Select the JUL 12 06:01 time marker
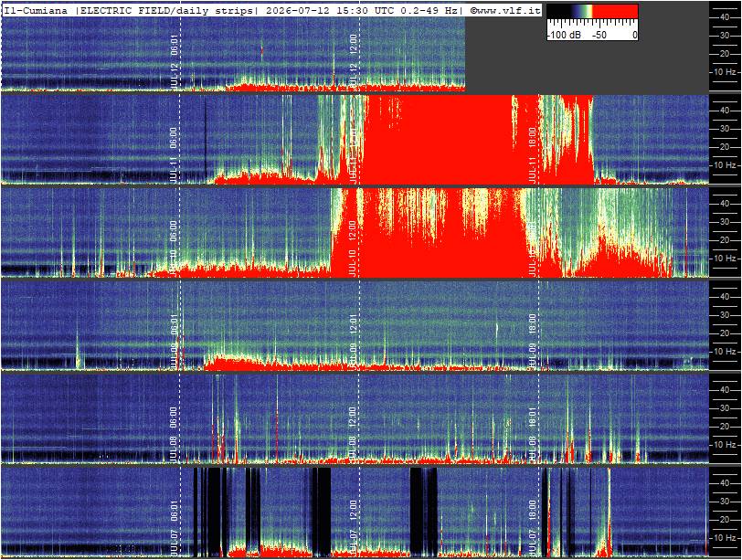 click(175, 61)
